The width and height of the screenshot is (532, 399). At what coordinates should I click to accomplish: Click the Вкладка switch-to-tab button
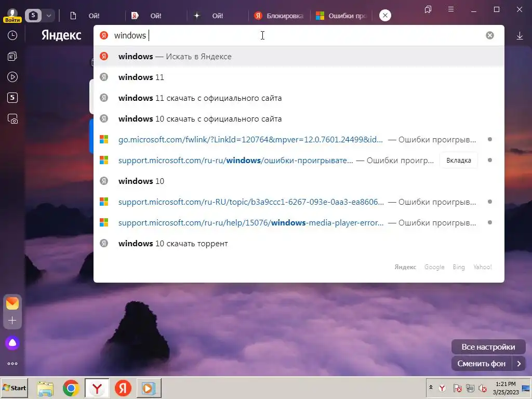point(458,161)
